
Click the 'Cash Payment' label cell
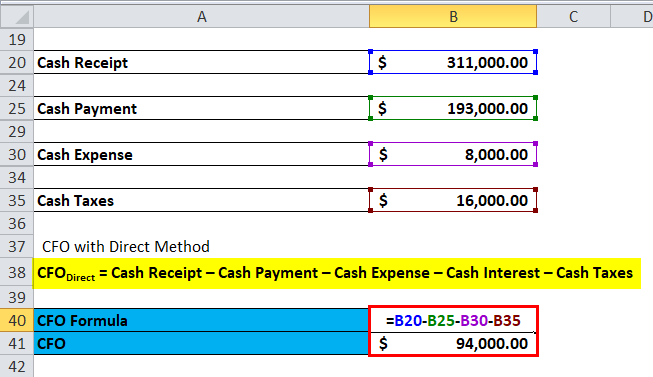coord(202,108)
